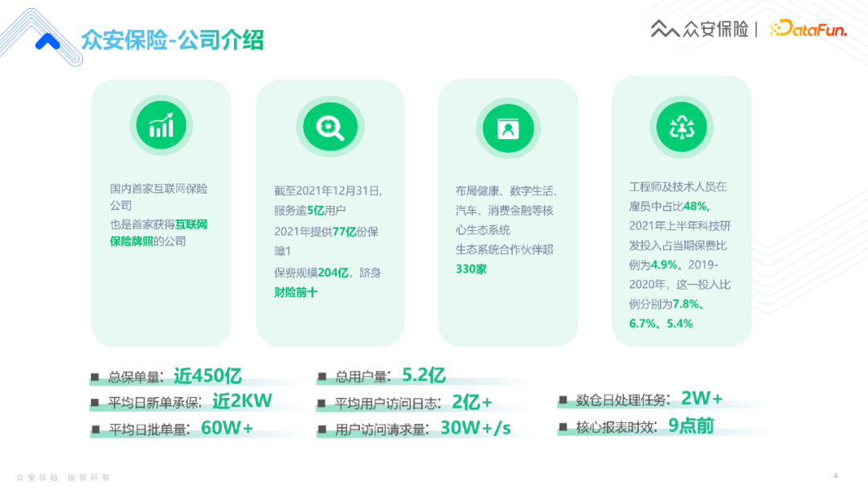Click the slide page number 4
The height and width of the screenshot is (489, 868).
click(x=835, y=475)
